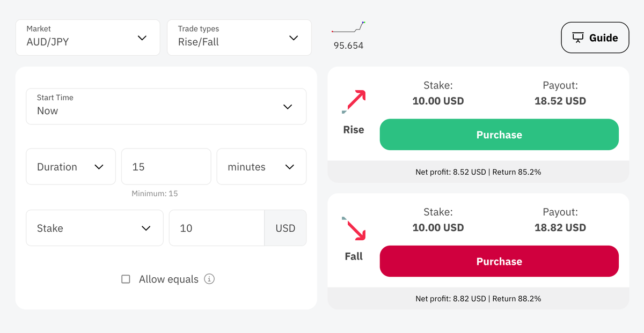This screenshot has height=333, width=644.
Task: Open the Stake type dropdown
Action: click(x=94, y=228)
